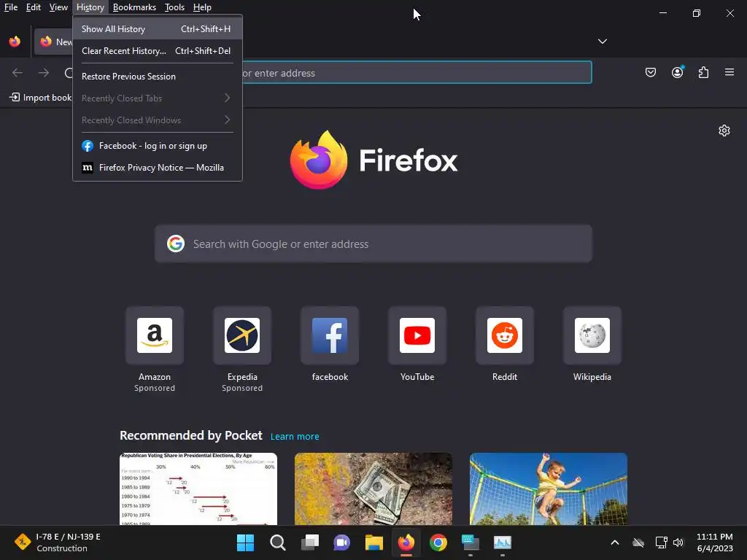Click Learn more Pocket link
Screen dimensions: 747x560
(295, 436)
